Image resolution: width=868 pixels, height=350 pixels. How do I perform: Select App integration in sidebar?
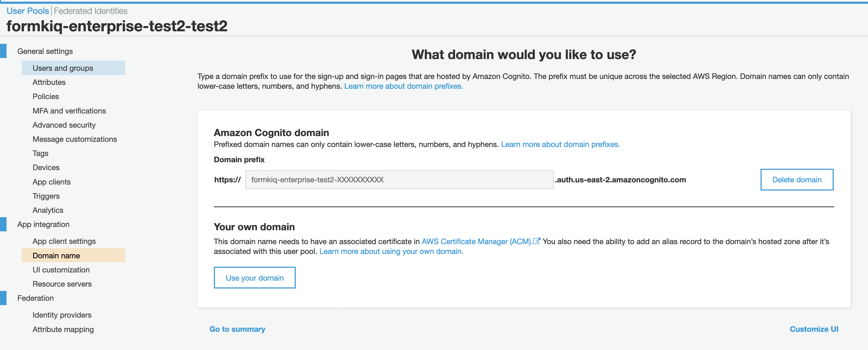pos(44,225)
